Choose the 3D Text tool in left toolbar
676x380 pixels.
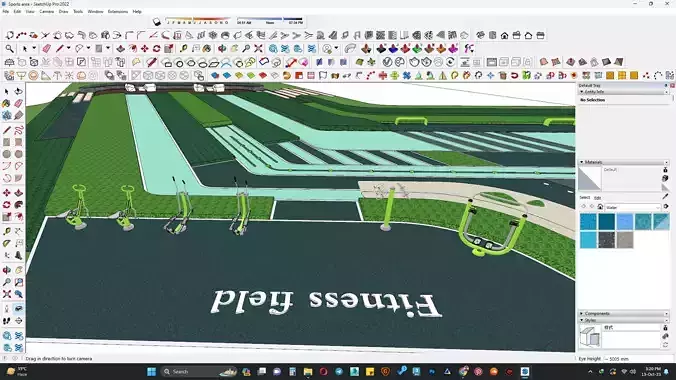point(19,255)
